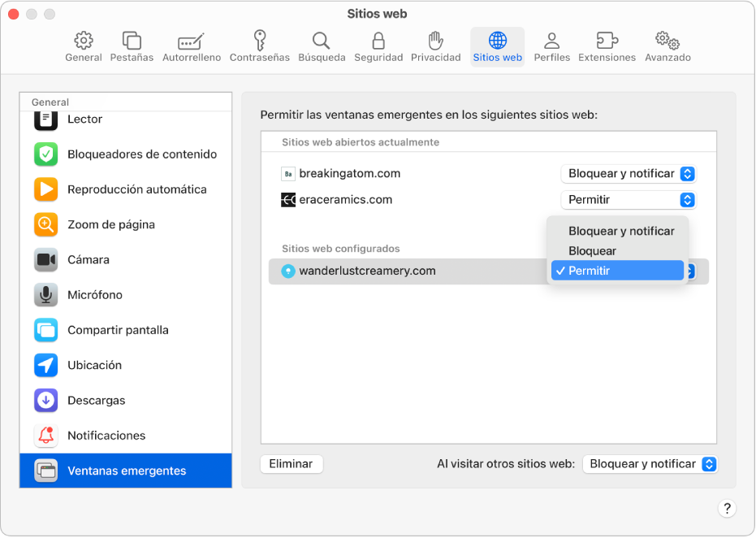
Task: Select Cámara sidebar row label
Action: point(89,260)
